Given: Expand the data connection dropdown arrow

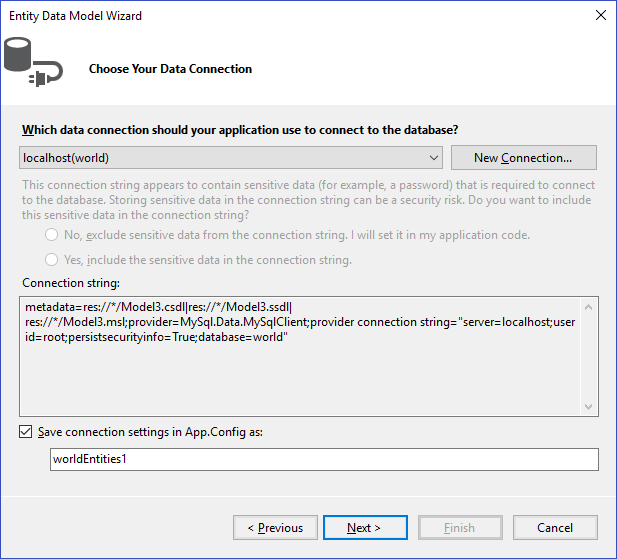Looking at the screenshot, I should coord(433,158).
